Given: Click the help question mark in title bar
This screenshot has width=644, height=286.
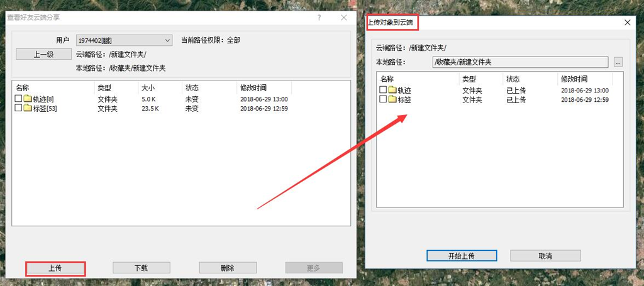Looking at the screenshot, I should coord(320,17).
